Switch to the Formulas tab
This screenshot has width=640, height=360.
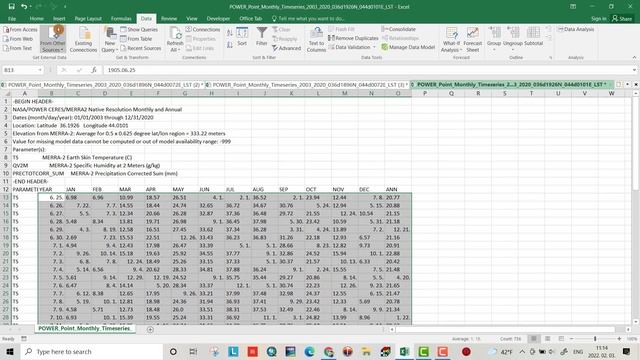[121, 18]
